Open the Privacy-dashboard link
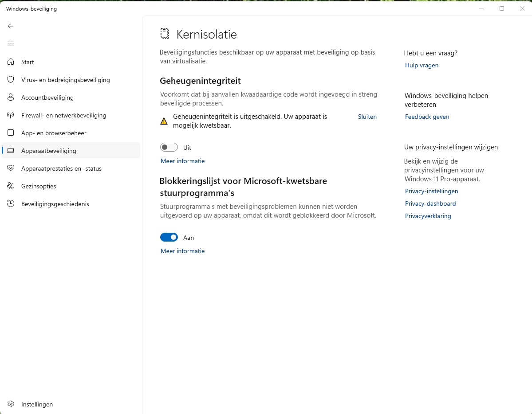 click(430, 203)
